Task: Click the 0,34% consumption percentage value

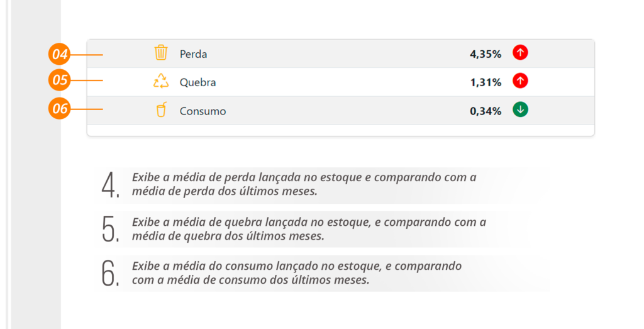Action: click(x=486, y=111)
